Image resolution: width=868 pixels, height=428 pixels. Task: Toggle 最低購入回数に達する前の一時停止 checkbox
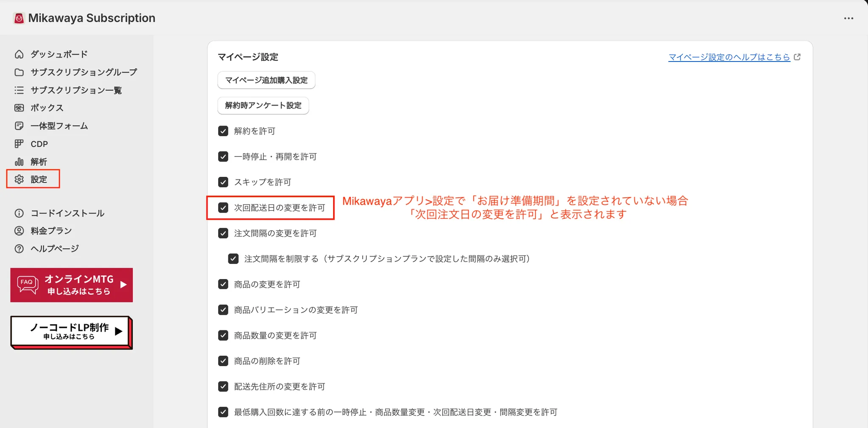point(223,412)
